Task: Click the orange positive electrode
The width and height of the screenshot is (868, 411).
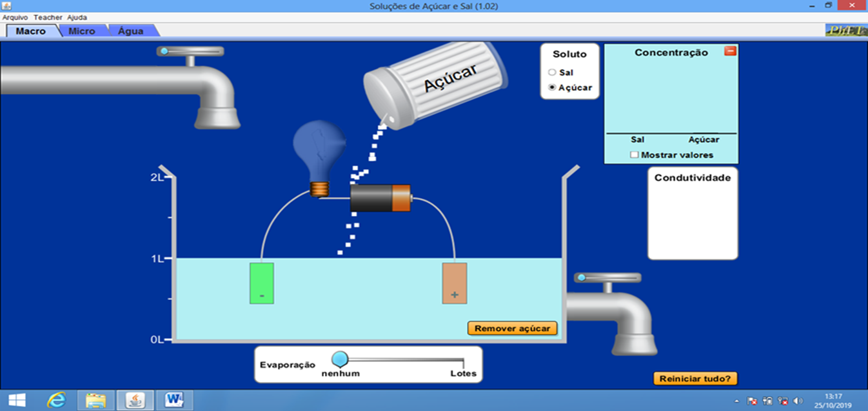Action: 454,283
